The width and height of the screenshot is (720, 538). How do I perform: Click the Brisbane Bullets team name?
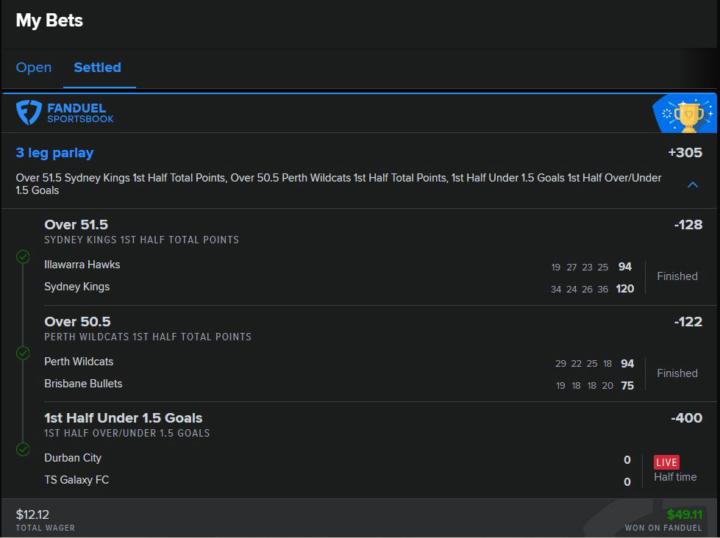[x=83, y=384]
